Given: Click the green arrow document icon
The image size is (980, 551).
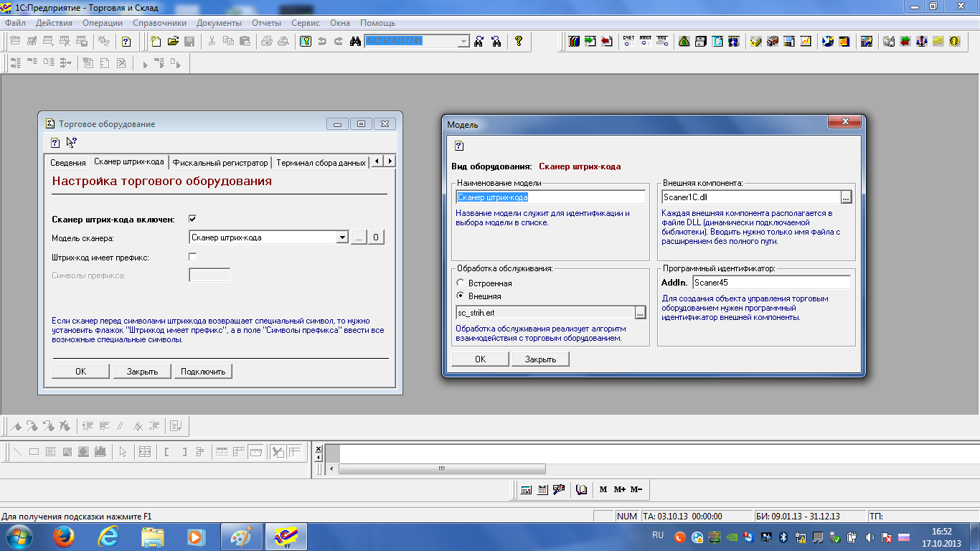Looking at the screenshot, I should (590, 42).
